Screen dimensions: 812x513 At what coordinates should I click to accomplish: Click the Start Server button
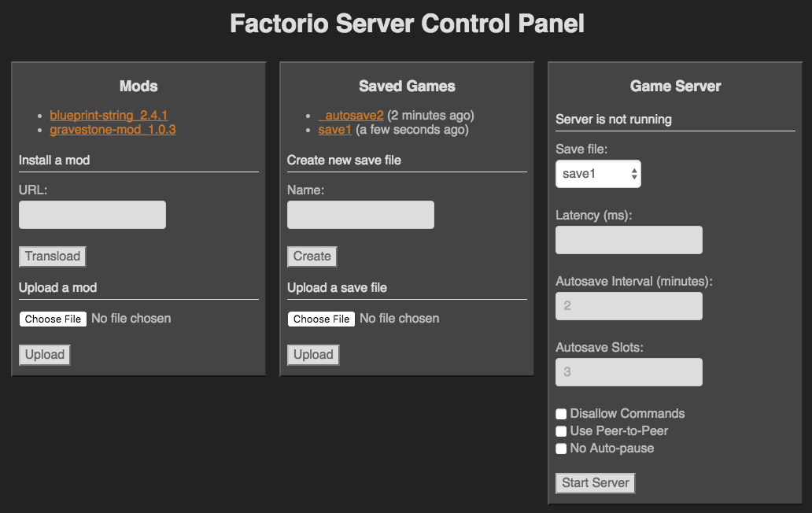595,483
